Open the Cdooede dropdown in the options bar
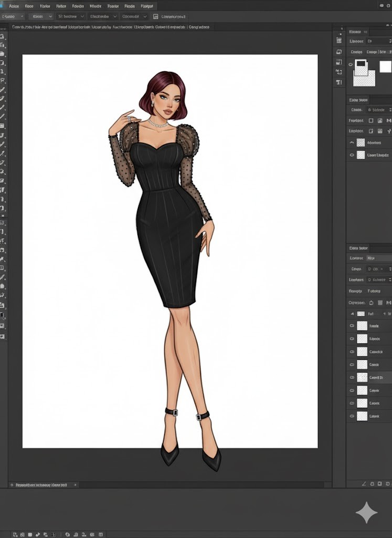The image size is (392, 538). point(134,17)
